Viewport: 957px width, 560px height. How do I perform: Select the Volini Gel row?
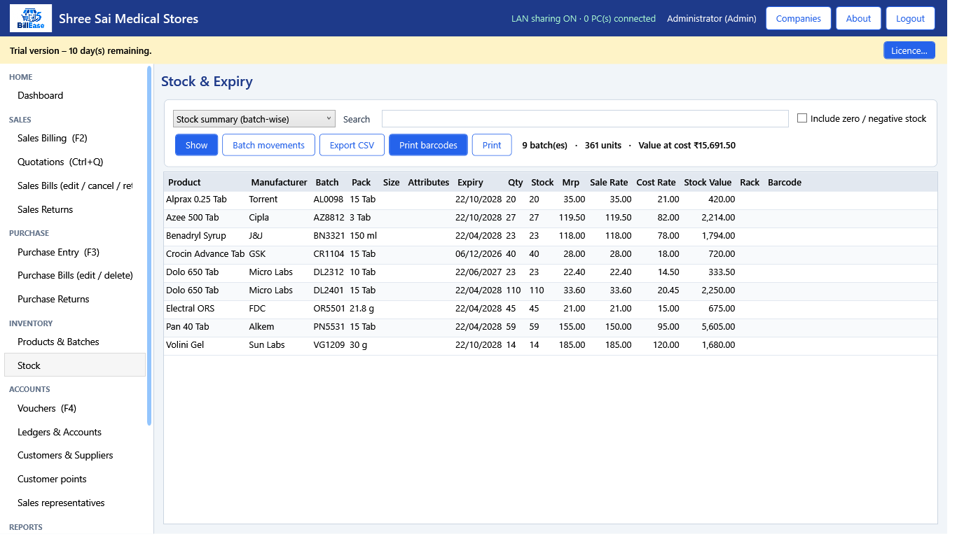(x=551, y=345)
